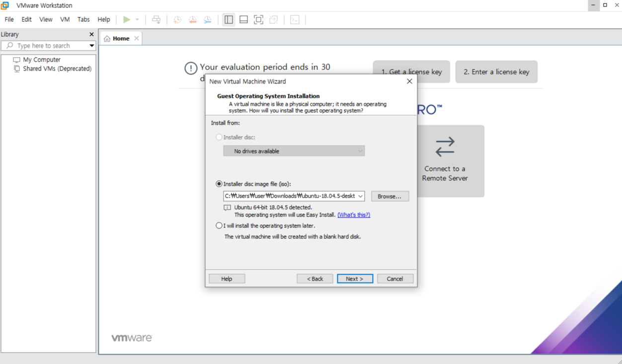Open the ISO path combo box dropdown arrow
This screenshot has height=364, width=622.
361,196
